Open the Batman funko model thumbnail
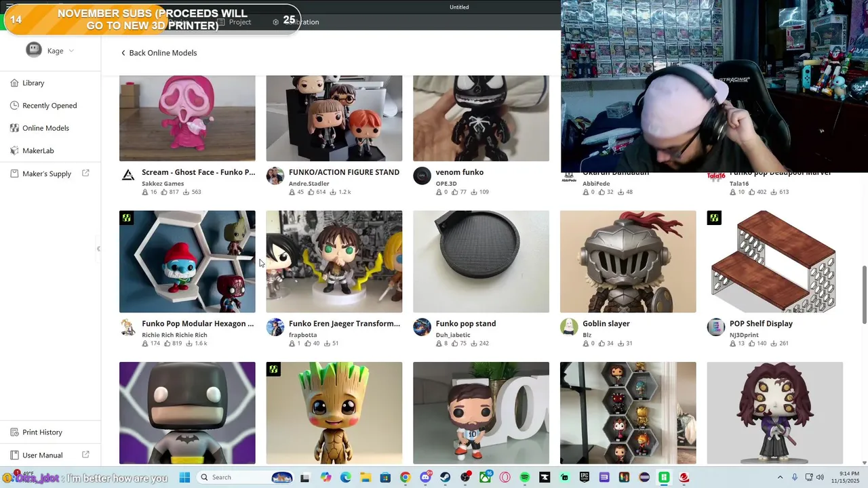 tap(187, 413)
